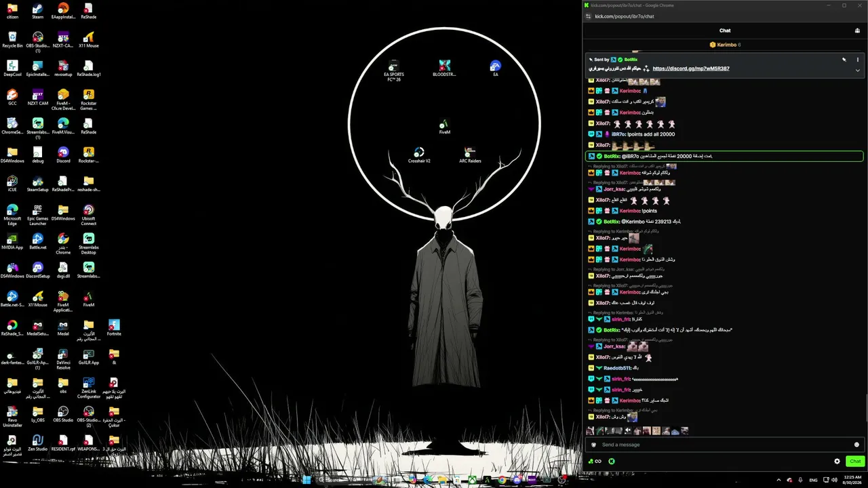Select the Ubisoft Connect desktop shortcut
Viewport: 868px width, 488px height.
[88, 216]
